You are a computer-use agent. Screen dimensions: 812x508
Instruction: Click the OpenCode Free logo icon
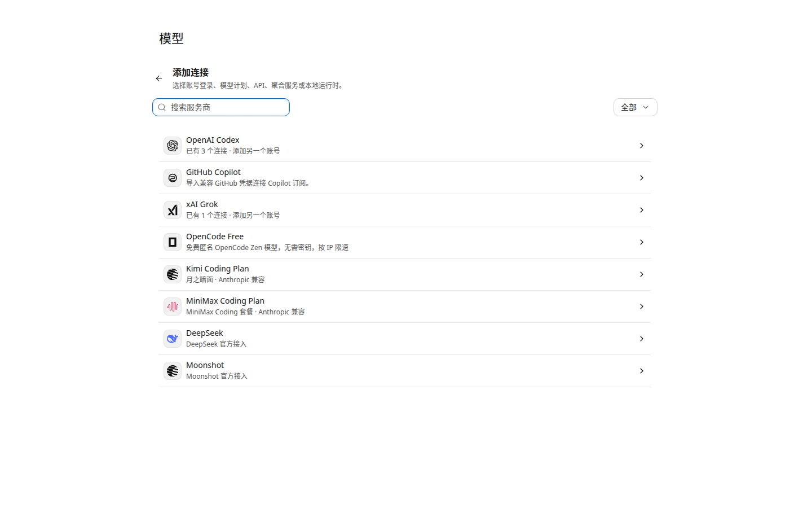pyautogui.click(x=173, y=242)
